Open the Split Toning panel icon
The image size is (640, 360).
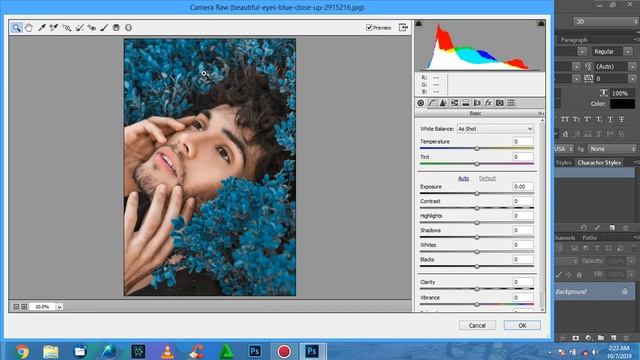[465, 103]
